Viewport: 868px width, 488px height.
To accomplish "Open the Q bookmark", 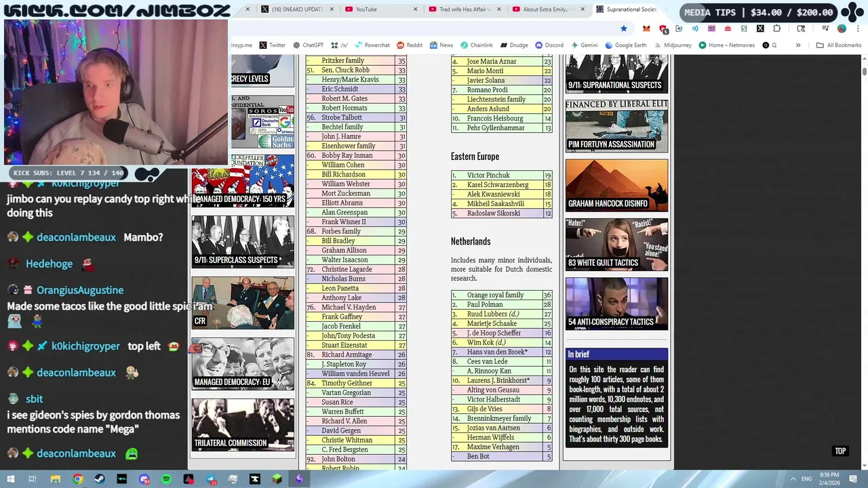I will [770, 45].
